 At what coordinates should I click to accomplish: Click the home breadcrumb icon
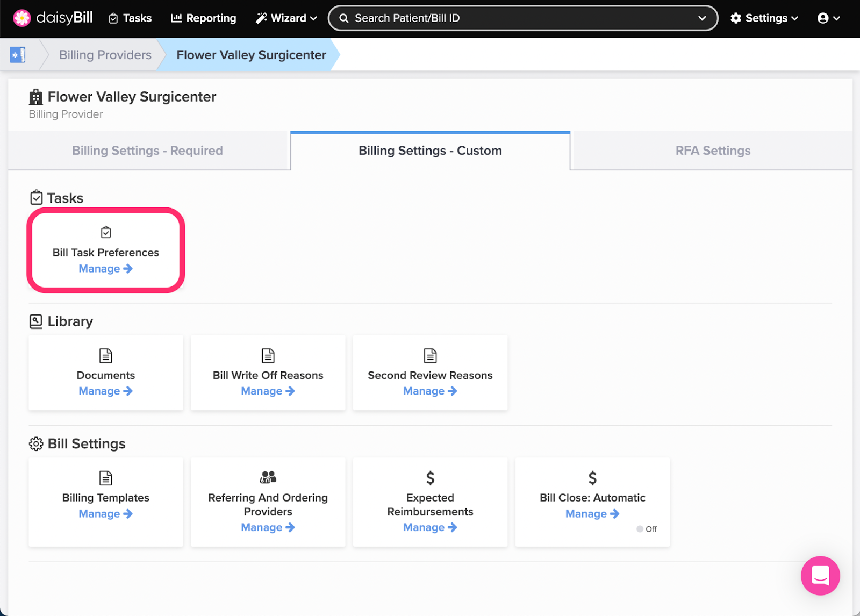coord(18,55)
